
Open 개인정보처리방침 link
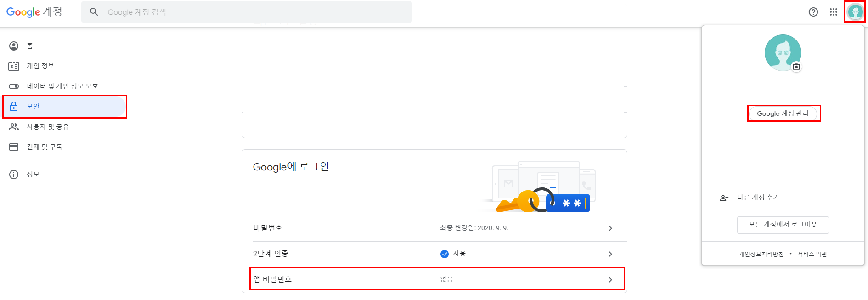coord(761,254)
